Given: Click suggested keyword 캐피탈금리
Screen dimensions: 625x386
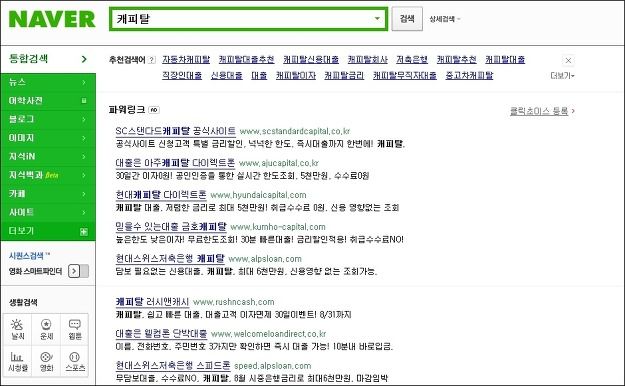Looking at the screenshot, I should (x=344, y=75).
